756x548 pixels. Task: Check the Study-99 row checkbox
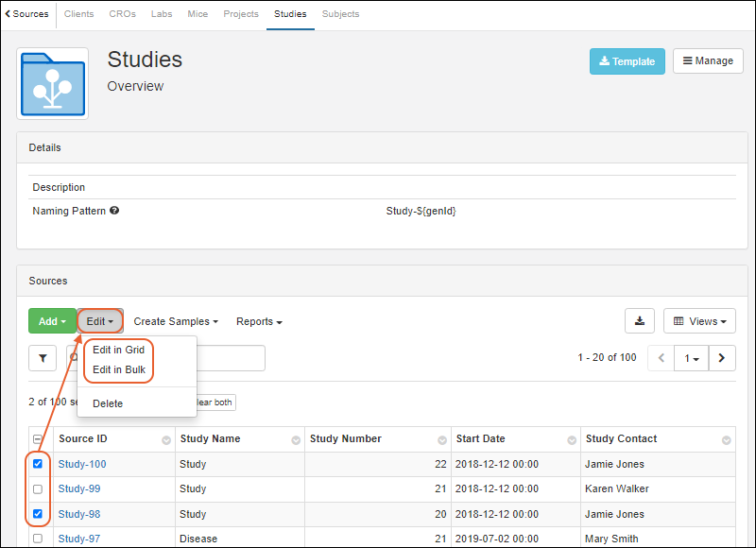38,489
